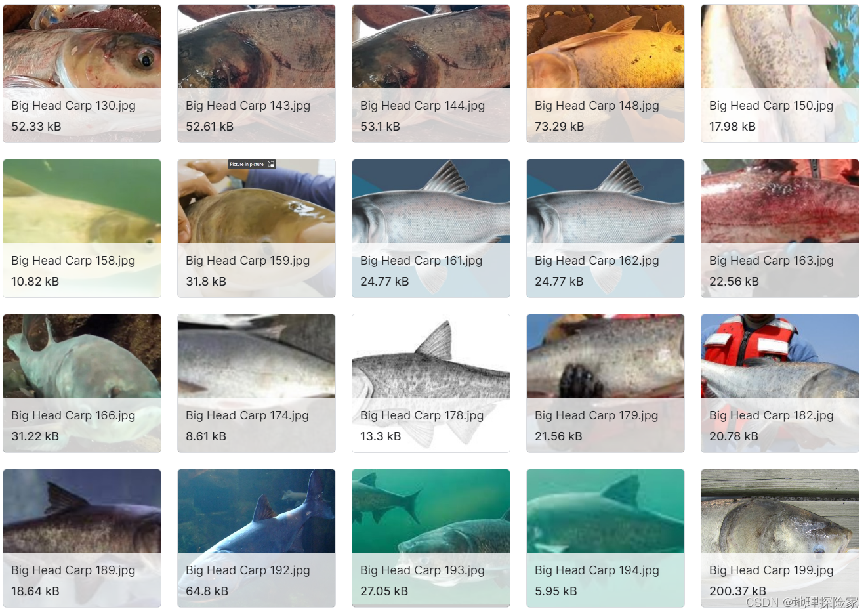Click the picture-in-picture icon on Carp 159
The image size is (868, 615).
click(271, 164)
